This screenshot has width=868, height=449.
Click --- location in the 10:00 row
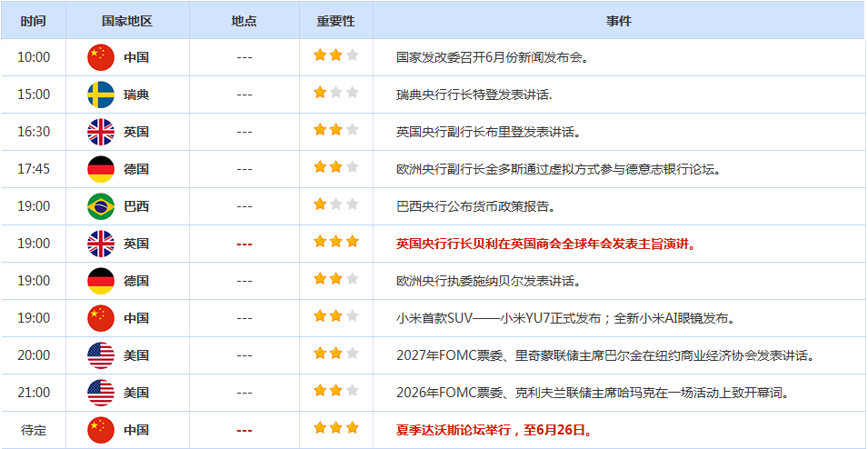tap(244, 57)
